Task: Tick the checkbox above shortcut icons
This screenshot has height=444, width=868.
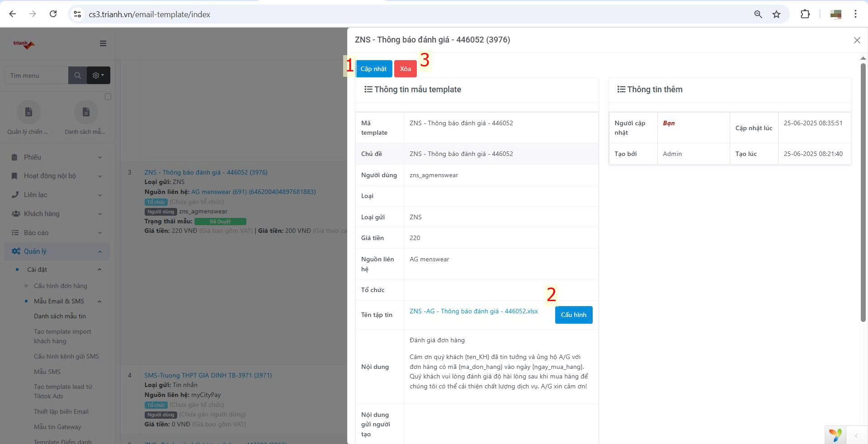Action: click(108, 97)
